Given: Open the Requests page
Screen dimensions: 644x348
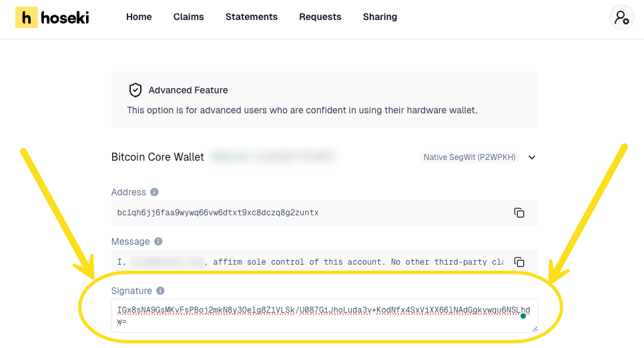Looking at the screenshot, I should pyautogui.click(x=320, y=17).
